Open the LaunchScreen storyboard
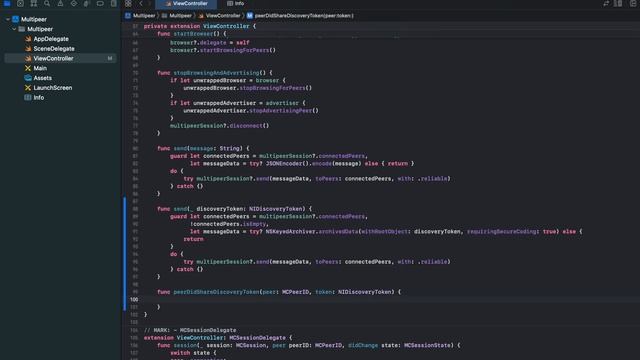The width and height of the screenshot is (640, 360). (53, 88)
